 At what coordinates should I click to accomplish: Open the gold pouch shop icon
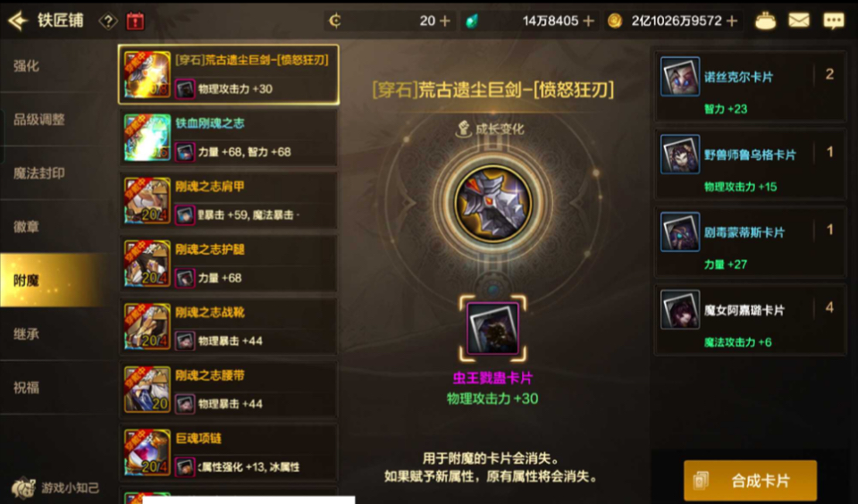point(765,21)
